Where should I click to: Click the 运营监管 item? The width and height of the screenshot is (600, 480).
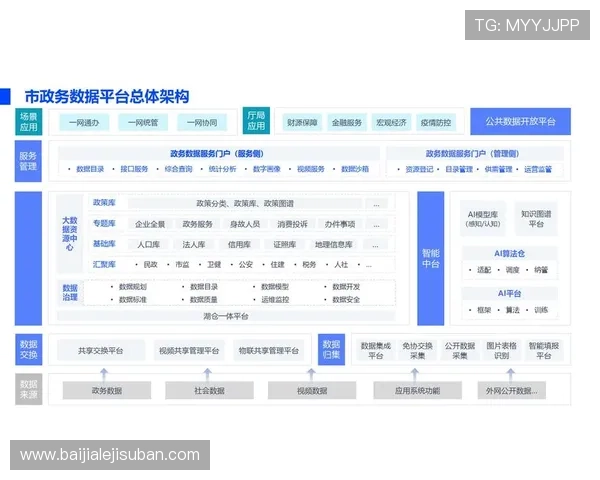538,169
